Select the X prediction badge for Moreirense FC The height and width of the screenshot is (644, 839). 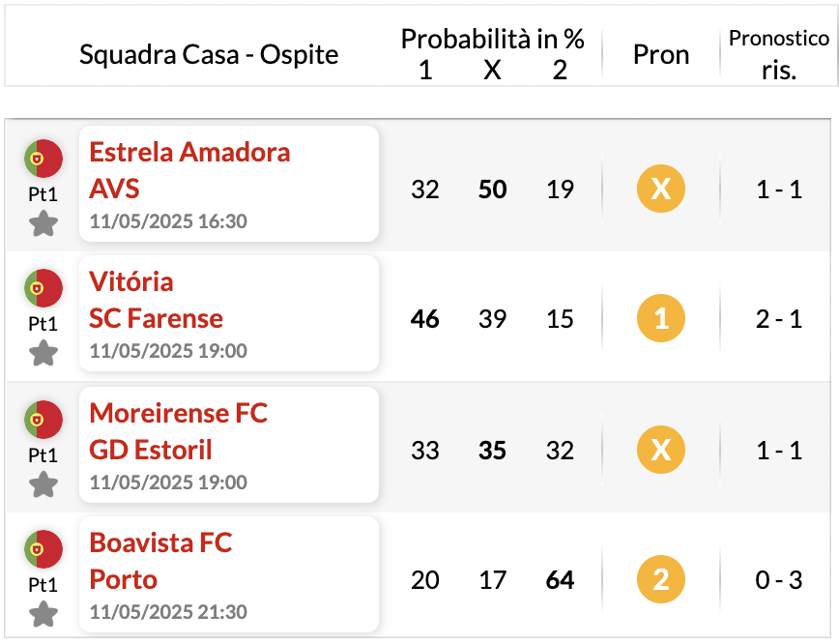(x=661, y=450)
